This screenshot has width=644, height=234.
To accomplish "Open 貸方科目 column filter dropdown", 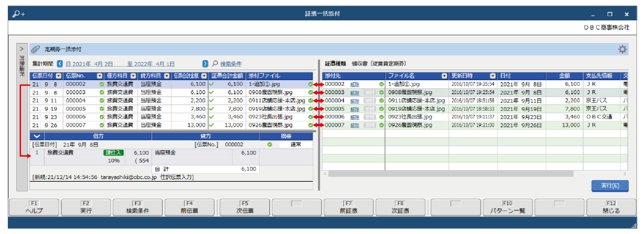I will click(x=167, y=76).
